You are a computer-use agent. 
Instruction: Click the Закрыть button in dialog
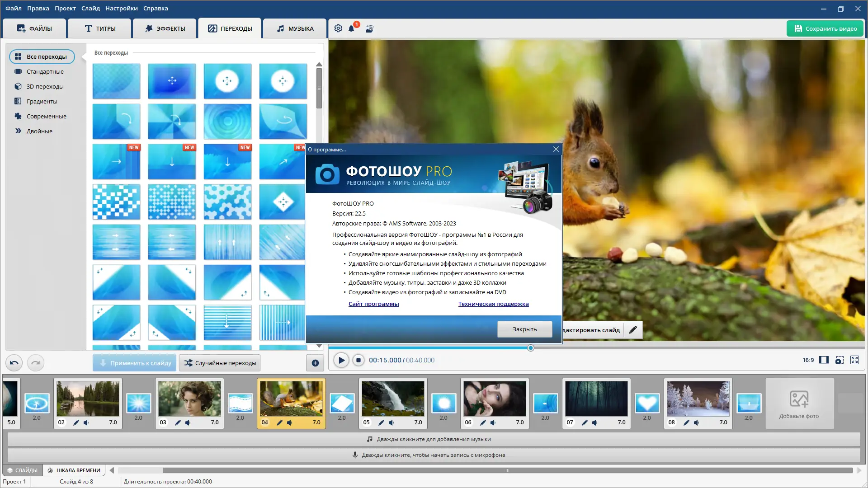click(x=524, y=329)
